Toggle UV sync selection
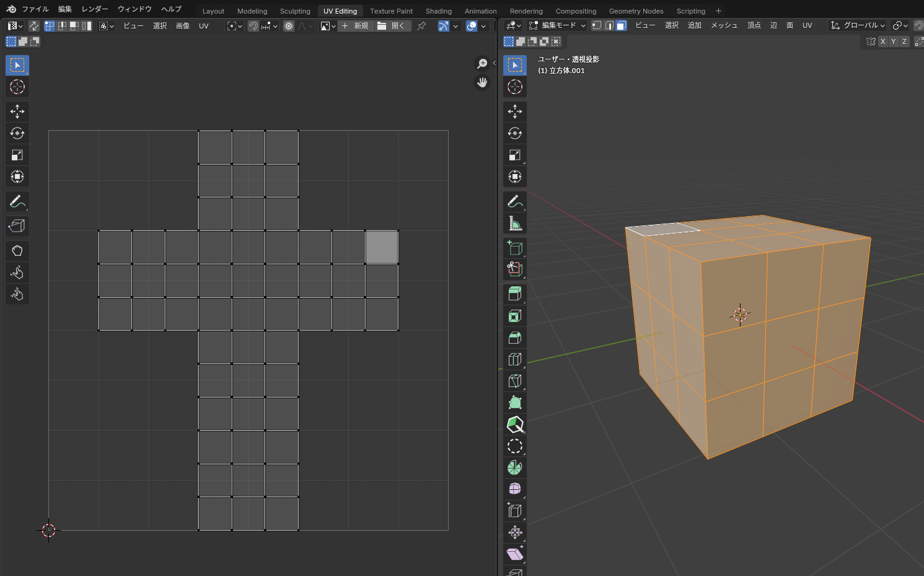 point(34,26)
